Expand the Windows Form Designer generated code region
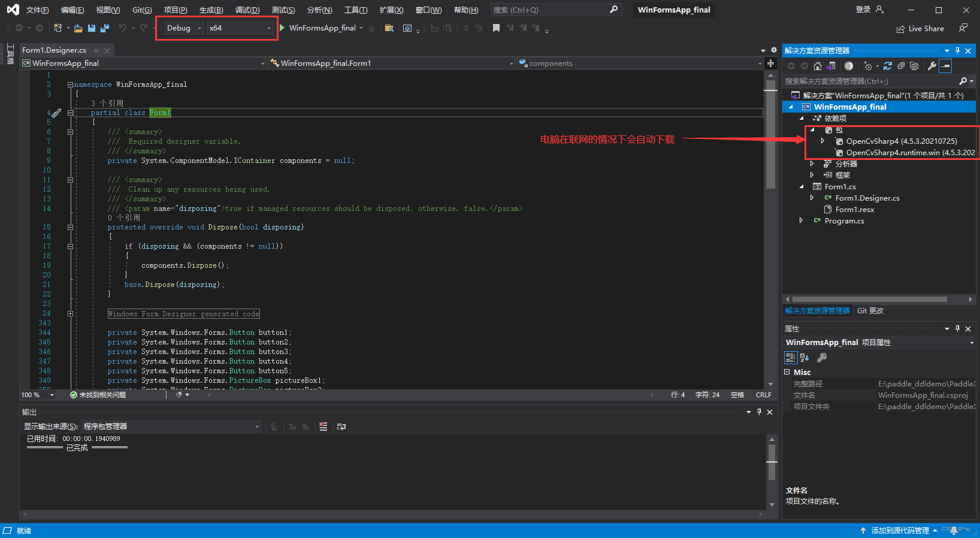 point(70,313)
